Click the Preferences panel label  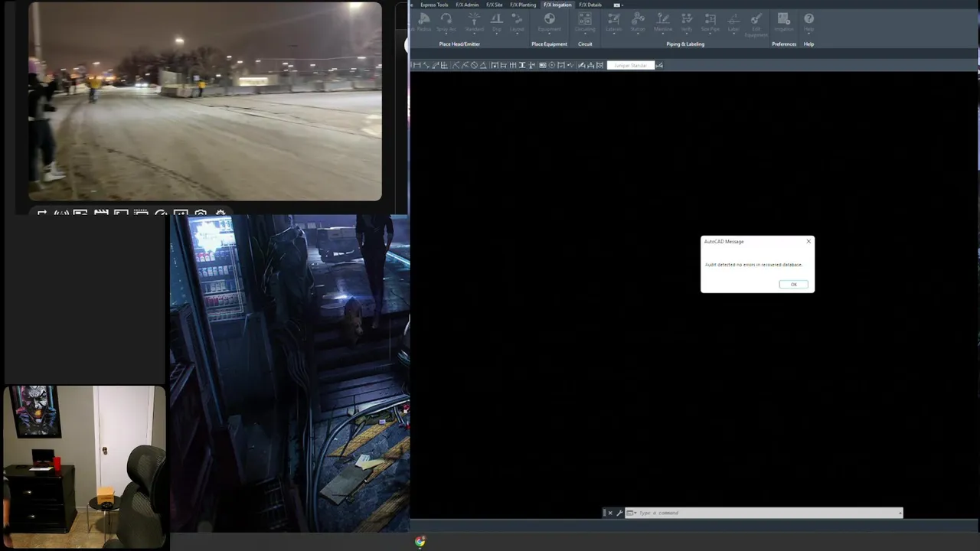click(x=784, y=44)
